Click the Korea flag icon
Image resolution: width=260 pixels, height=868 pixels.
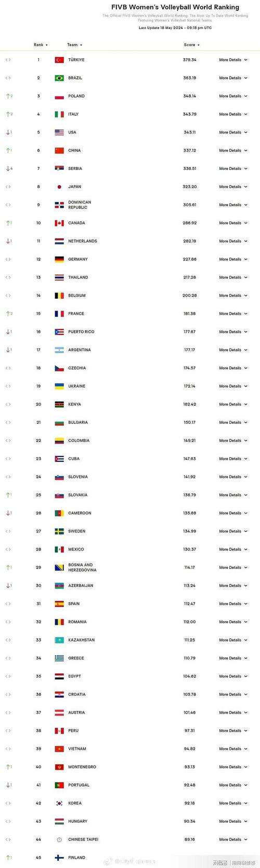(59, 803)
